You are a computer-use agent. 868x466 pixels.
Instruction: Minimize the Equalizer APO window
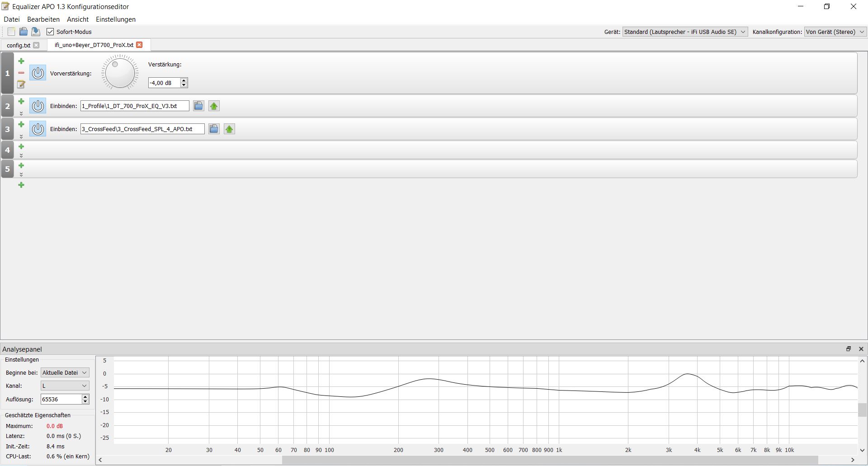pos(801,6)
